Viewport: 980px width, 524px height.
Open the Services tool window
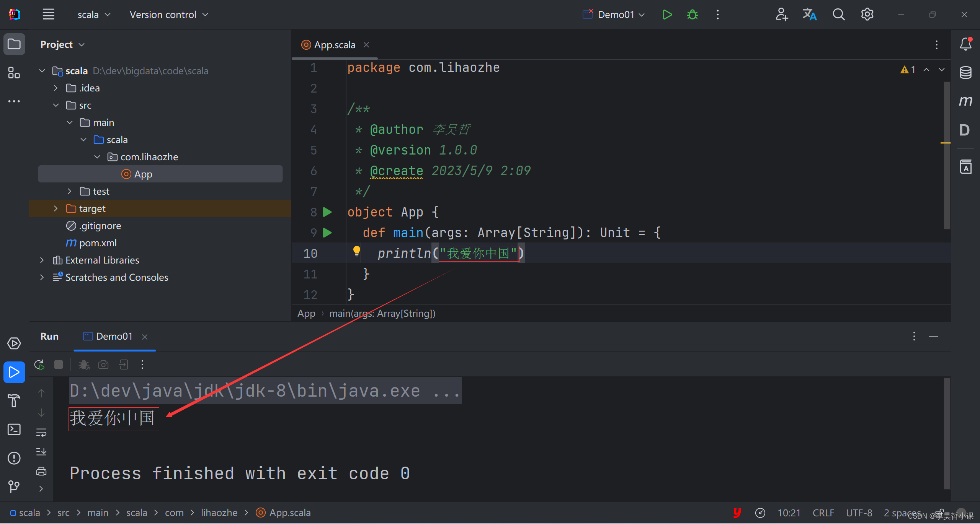14,343
